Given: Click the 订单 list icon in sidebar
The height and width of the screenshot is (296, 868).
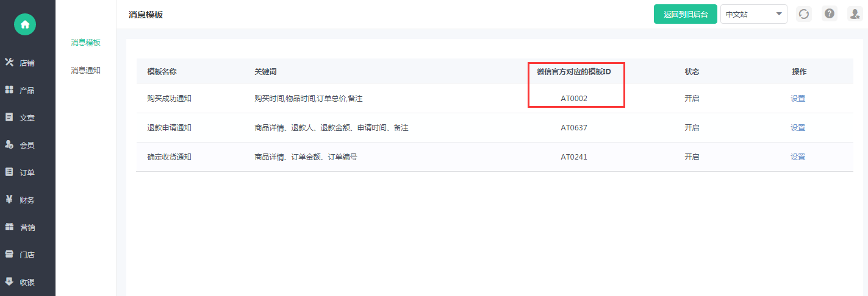Looking at the screenshot, I should point(9,172).
